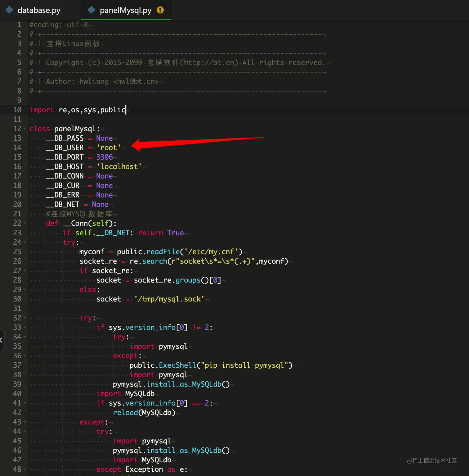
Task: Collapse the __Conn method fold at line 22
Action: 25,224
